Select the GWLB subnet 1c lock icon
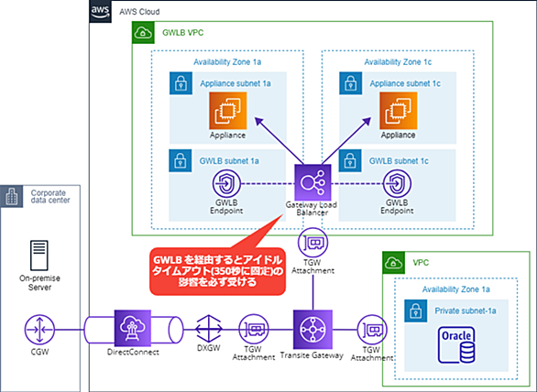This screenshot has width=537, height=392. [350, 160]
